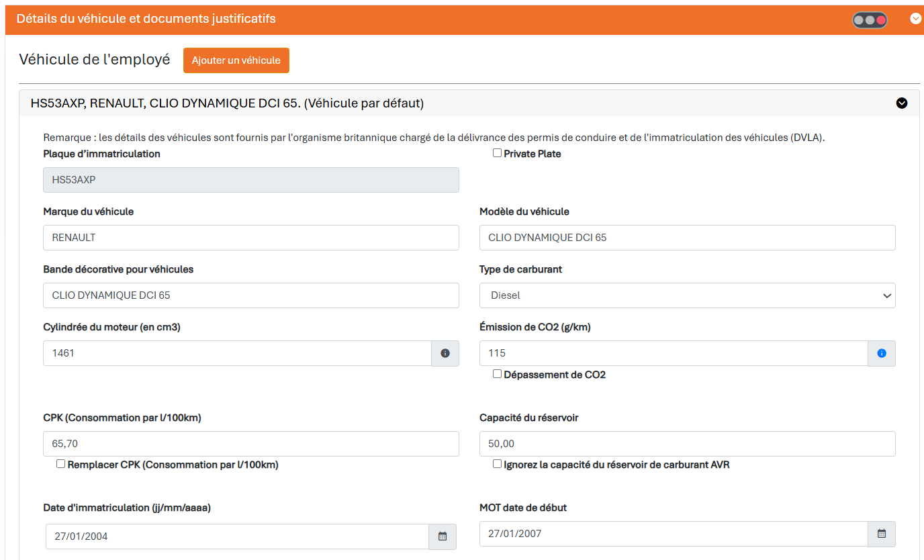924x560 pixels.
Task: Click the traffic light status indicator
Action: tap(870, 20)
